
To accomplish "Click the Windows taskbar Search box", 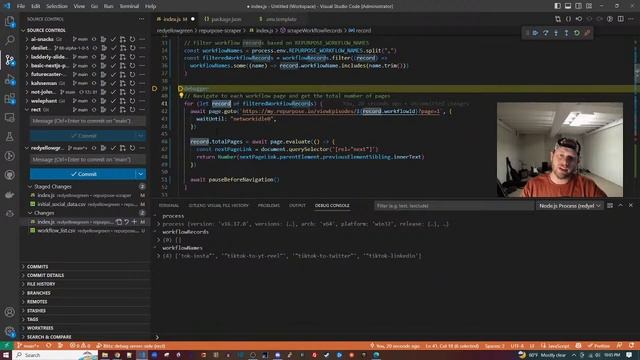I will pos(55,355).
